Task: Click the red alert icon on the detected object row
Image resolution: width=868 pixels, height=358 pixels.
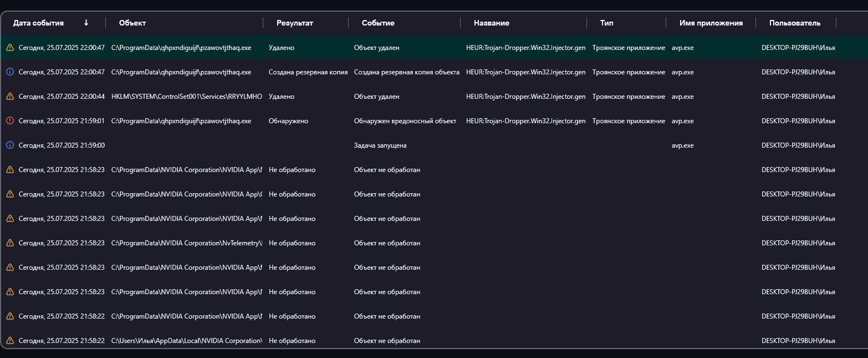Action: click(10, 121)
